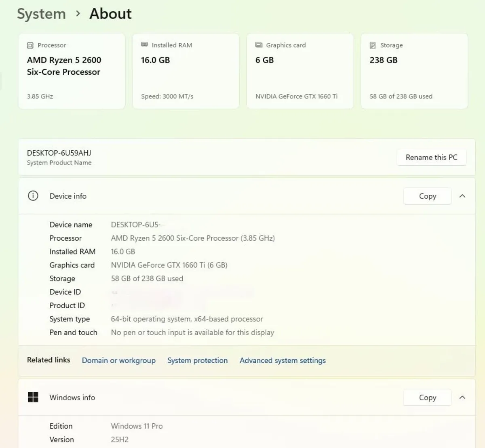This screenshot has width=485, height=448.
Task: Click the Processor chip icon in top card
Action: click(30, 45)
